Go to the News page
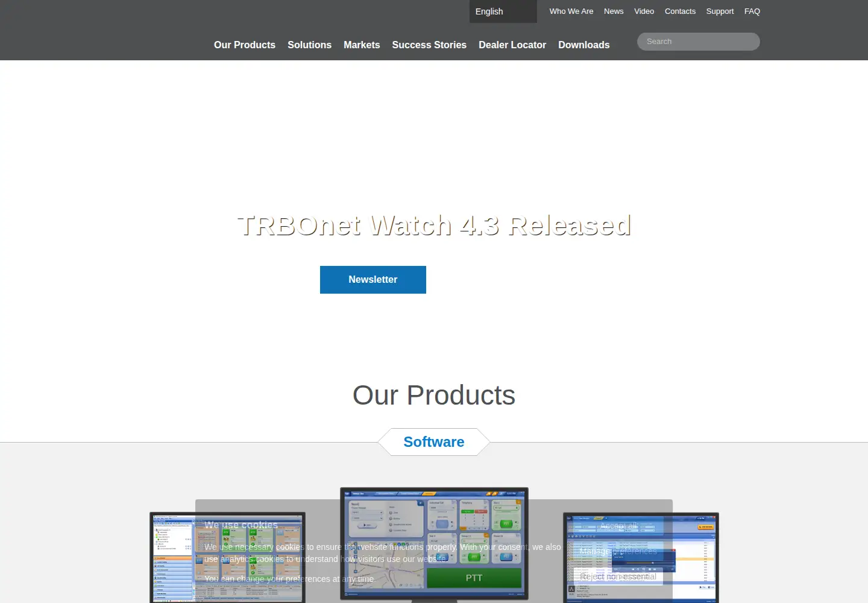The width and height of the screenshot is (868, 603). (x=614, y=11)
